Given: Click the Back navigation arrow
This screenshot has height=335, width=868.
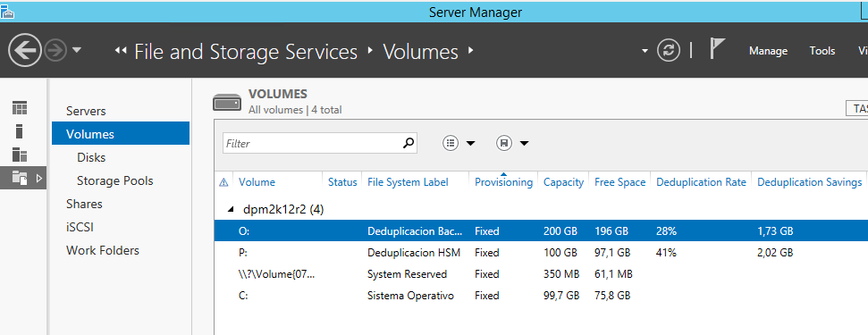Looking at the screenshot, I should [x=25, y=51].
